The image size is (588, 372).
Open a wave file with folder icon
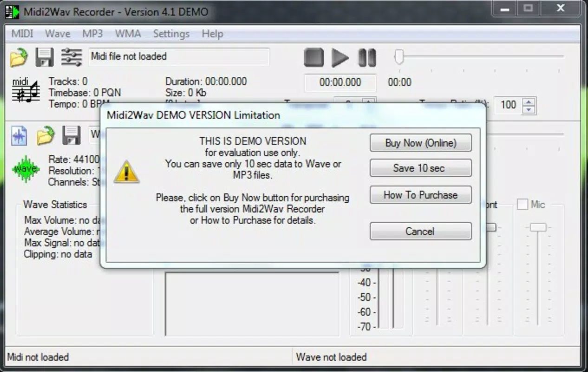[x=46, y=136]
